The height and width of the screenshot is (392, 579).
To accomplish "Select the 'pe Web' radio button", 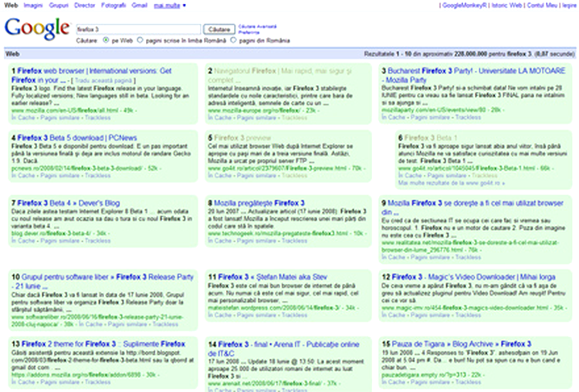I will click(106, 40).
